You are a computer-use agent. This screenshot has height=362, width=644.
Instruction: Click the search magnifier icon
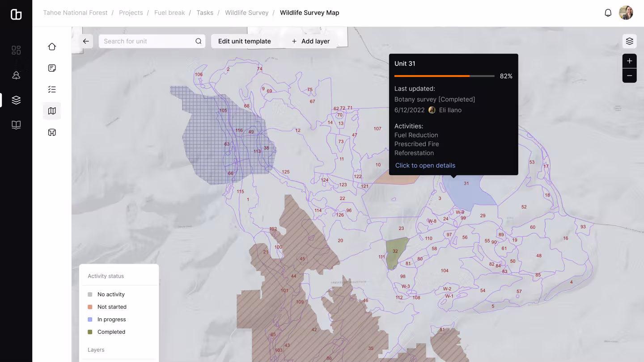pos(199,41)
